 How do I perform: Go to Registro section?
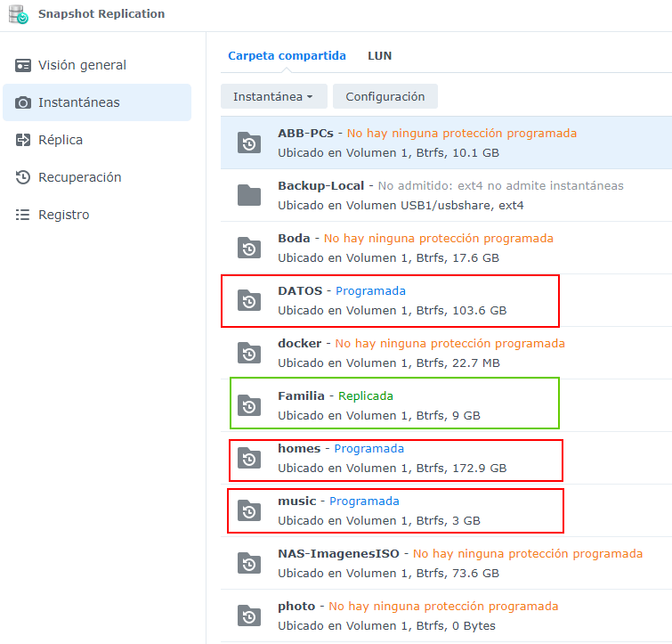pyautogui.click(x=63, y=215)
